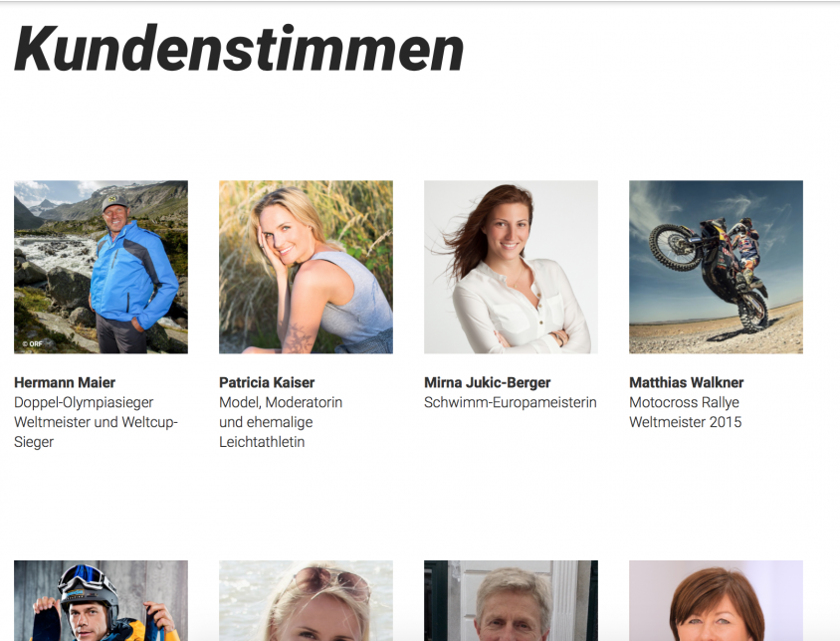Click the Weltmeister und Weltcup-Sieger line
Viewport: 840px width, 641px height.
[x=96, y=432]
